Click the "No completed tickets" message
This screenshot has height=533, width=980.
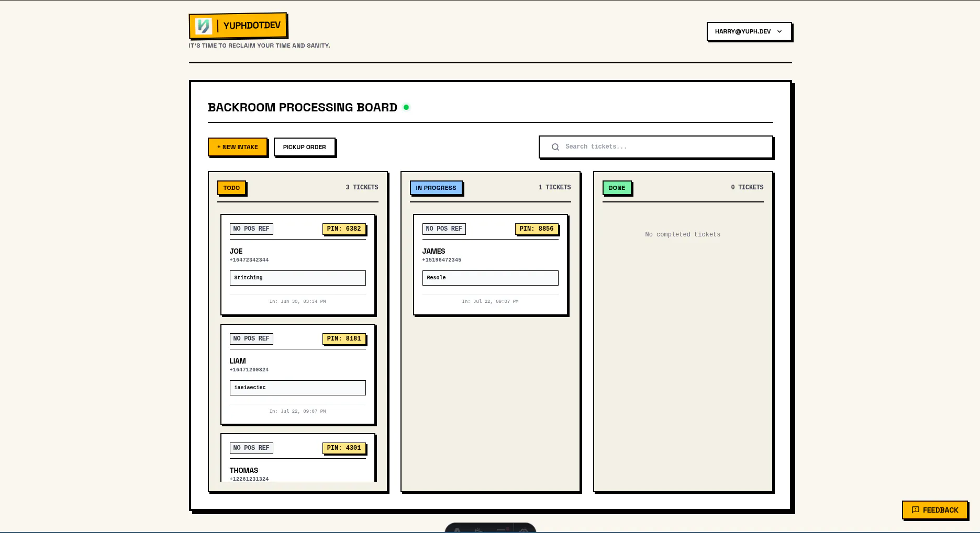pyautogui.click(x=683, y=234)
